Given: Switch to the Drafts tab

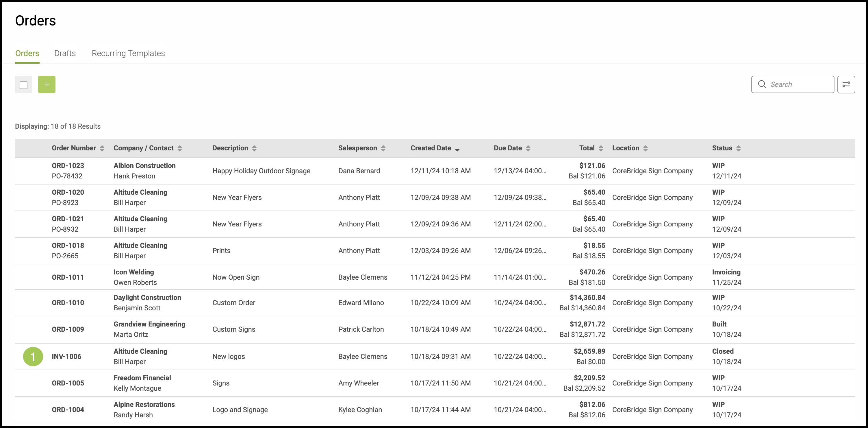Looking at the screenshot, I should (65, 53).
